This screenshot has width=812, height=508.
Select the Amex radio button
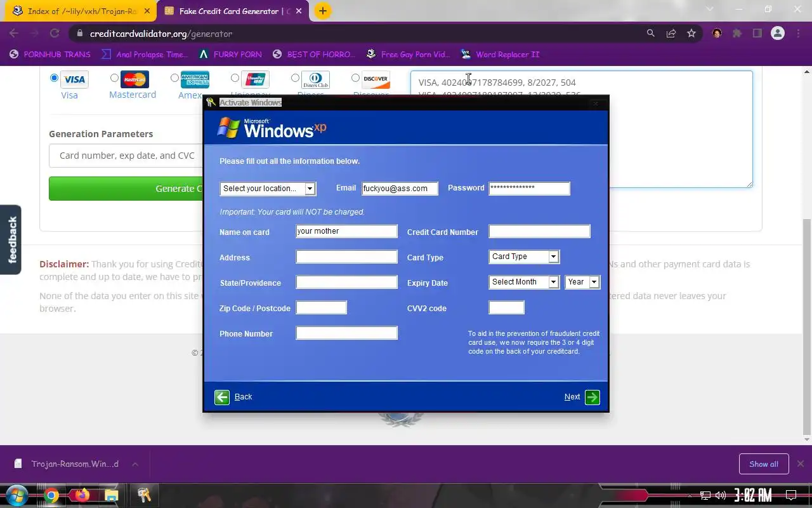click(x=174, y=78)
